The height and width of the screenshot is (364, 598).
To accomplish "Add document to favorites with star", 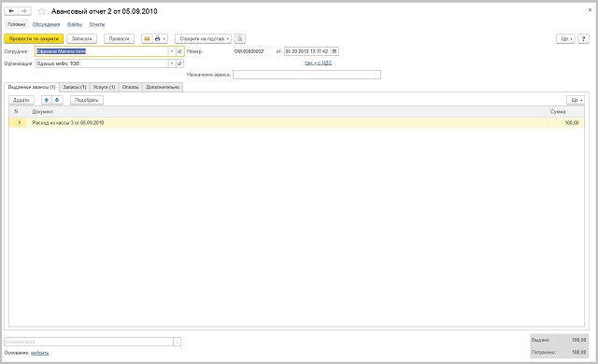I will coord(41,11).
